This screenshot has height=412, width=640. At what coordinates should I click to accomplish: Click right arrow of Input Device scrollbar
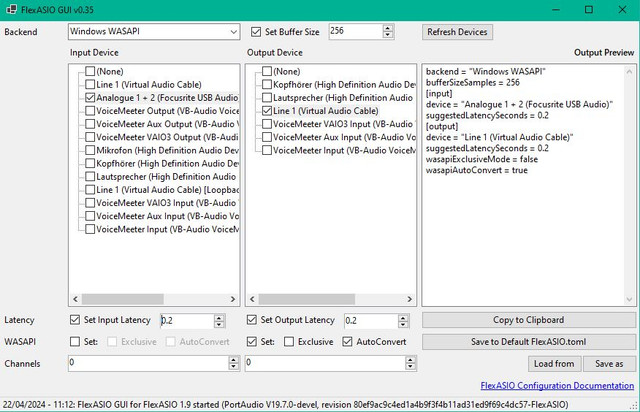pyautogui.click(x=233, y=299)
